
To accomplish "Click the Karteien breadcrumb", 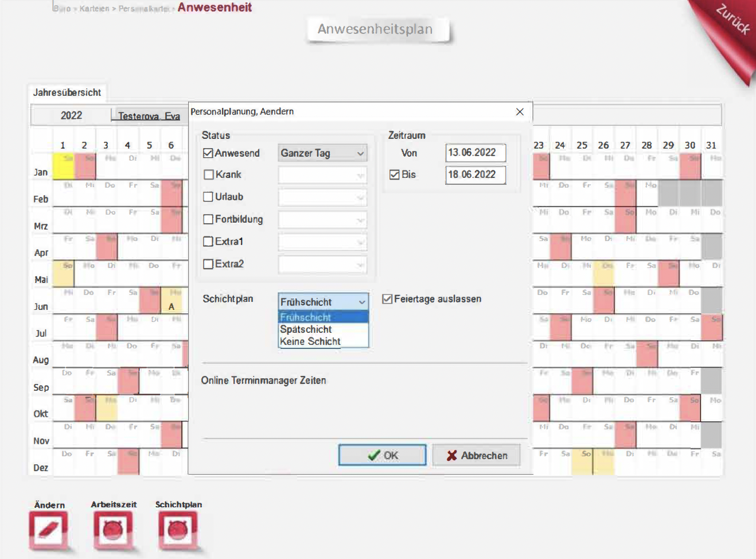I will pos(94,9).
